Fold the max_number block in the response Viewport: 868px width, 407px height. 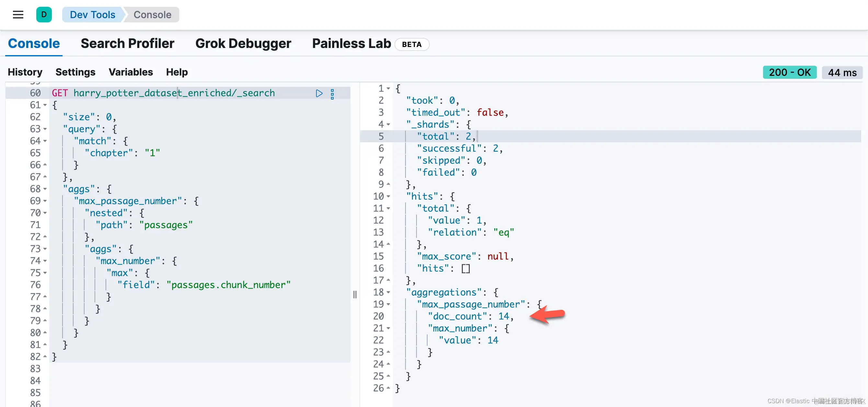point(388,329)
